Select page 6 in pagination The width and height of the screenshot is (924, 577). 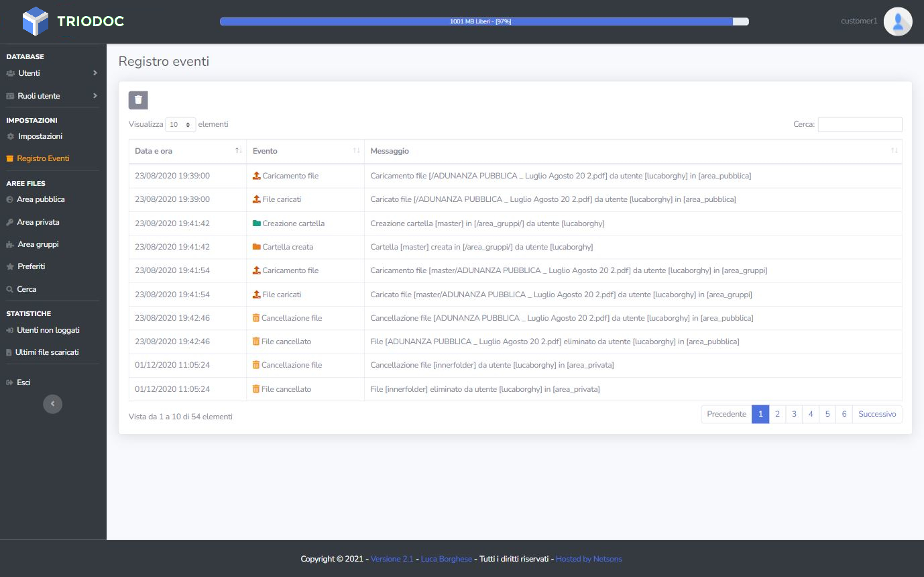coord(844,414)
